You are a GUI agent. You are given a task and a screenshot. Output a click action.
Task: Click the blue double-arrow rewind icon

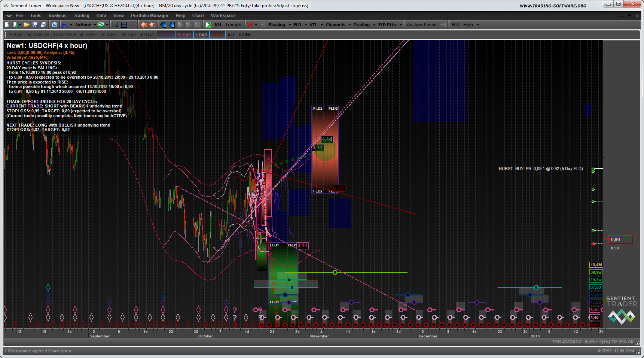click(163, 25)
